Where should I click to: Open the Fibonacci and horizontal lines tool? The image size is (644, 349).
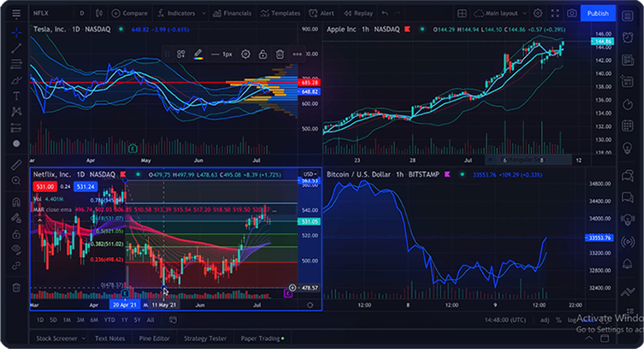(x=16, y=64)
